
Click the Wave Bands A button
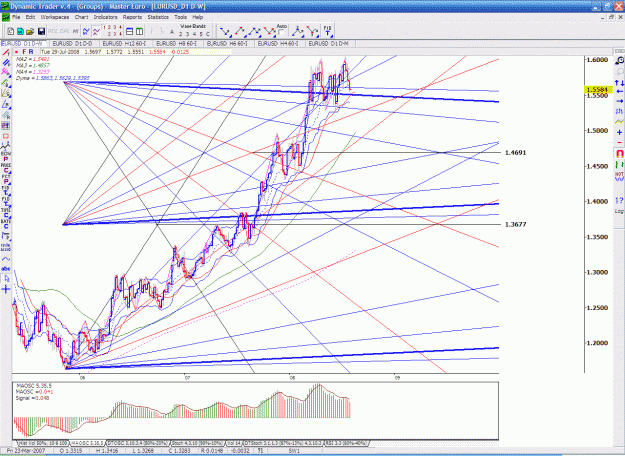pyautogui.click(x=172, y=32)
